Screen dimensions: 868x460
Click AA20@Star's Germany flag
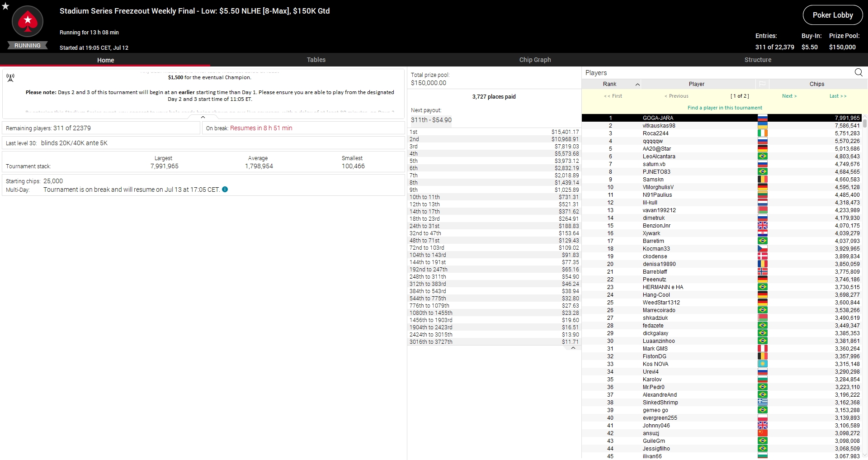763,149
